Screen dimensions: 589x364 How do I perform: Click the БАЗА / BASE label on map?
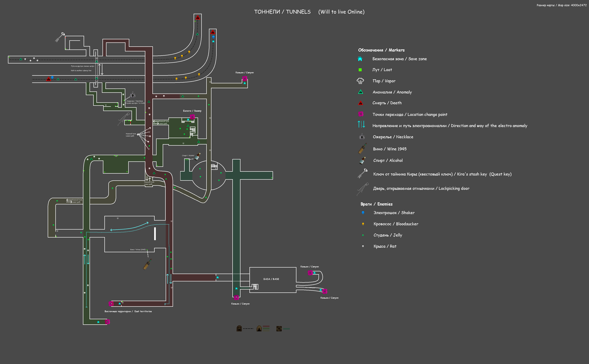pyautogui.click(x=271, y=279)
